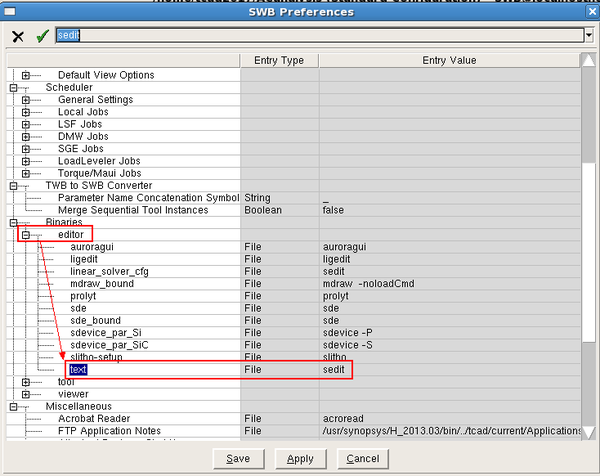Expand Torque/Maui Jobs node

coord(26,173)
